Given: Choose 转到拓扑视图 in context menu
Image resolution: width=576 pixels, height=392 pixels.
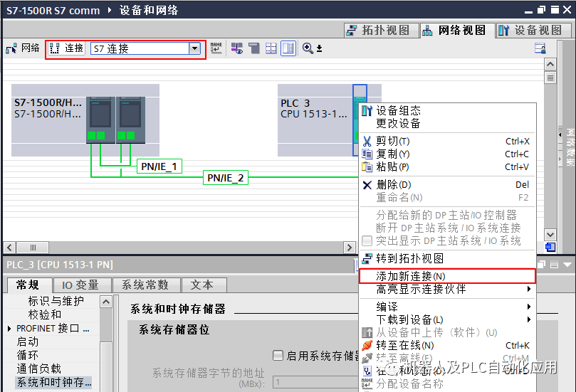Looking at the screenshot, I should (447, 258).
